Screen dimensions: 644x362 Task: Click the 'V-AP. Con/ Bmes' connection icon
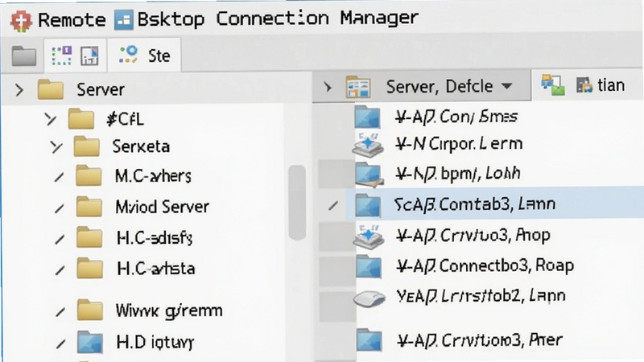[x=367, y=117]
